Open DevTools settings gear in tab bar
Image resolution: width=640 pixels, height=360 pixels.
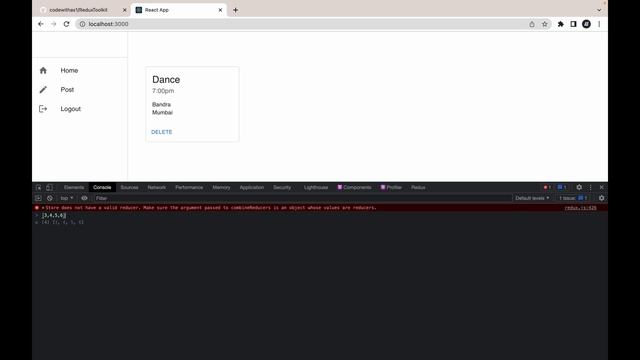tap(579, 187)
